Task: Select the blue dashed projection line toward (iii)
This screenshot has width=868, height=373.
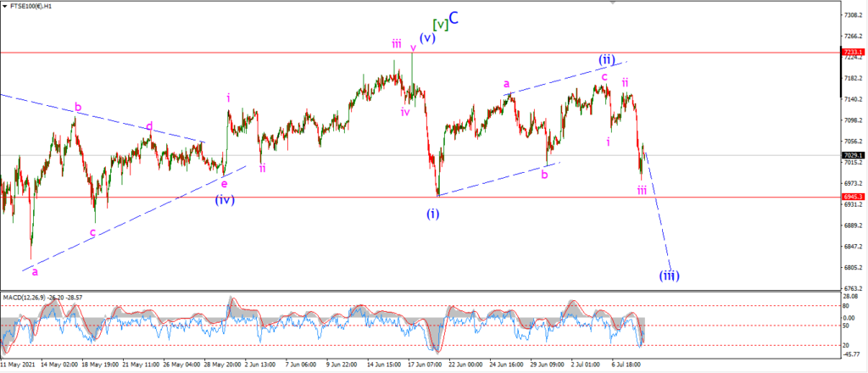Action: pos(658,210)
